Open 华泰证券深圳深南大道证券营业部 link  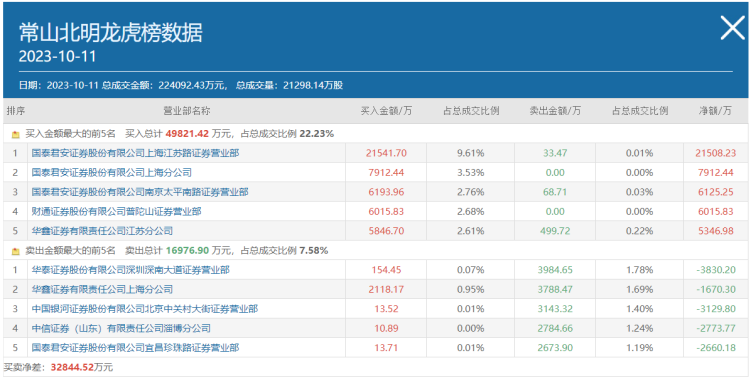pyautogui.click(x=131, y=270)
